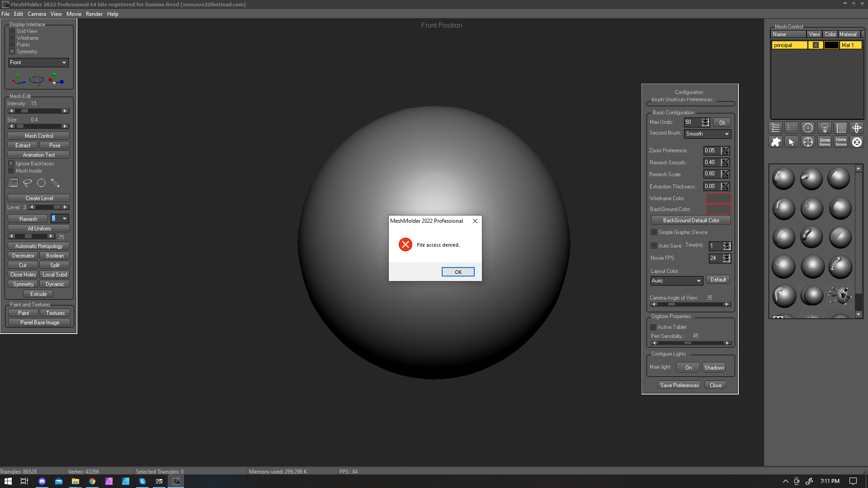Open the Help menu

(x=113, y=14)
